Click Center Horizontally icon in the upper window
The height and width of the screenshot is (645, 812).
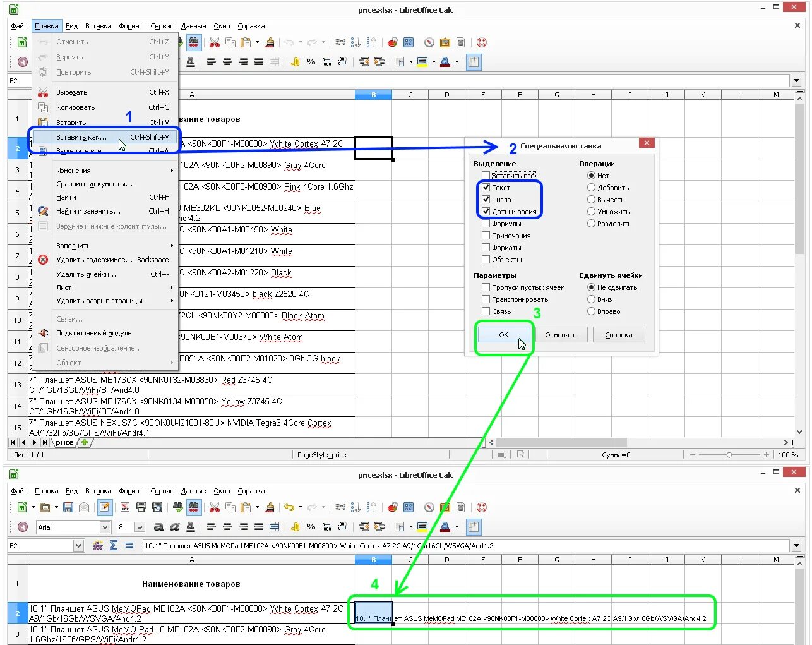point(227,62)
